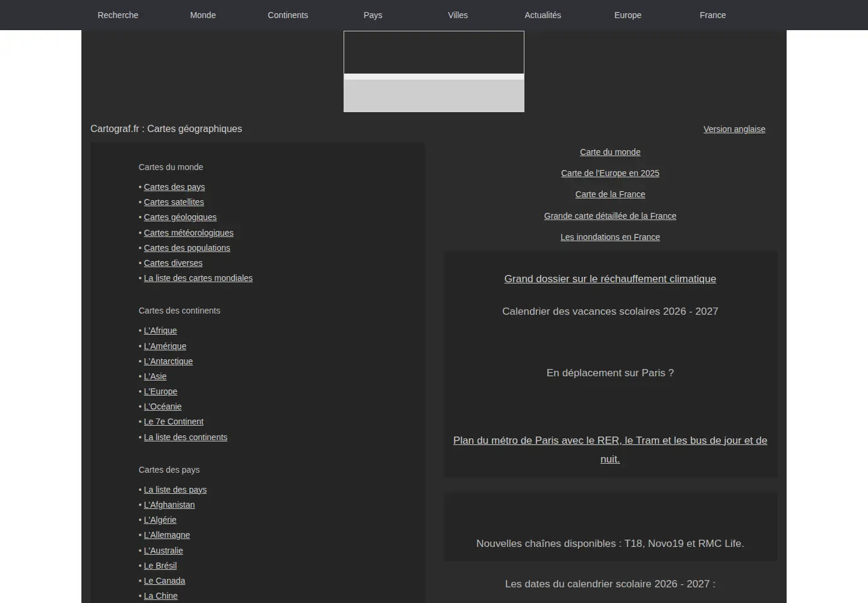View the L'Antarctique map link
868x603 pixels.
tap(168, 361)
